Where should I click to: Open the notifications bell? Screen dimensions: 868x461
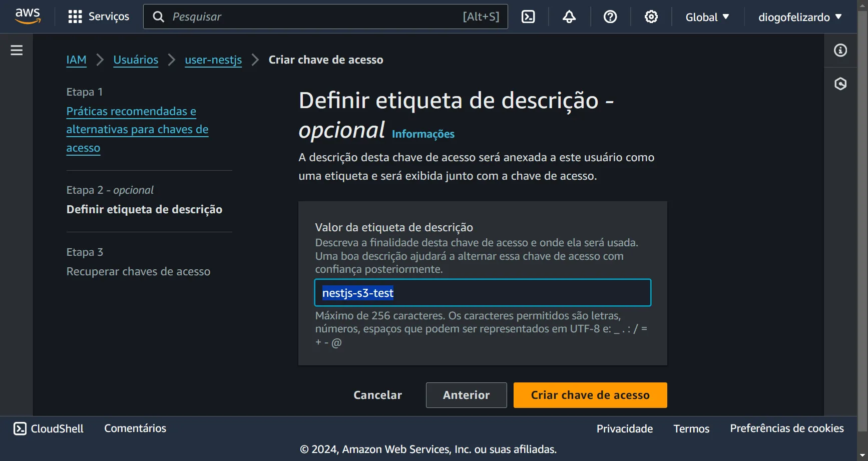[x=569, y=17]
